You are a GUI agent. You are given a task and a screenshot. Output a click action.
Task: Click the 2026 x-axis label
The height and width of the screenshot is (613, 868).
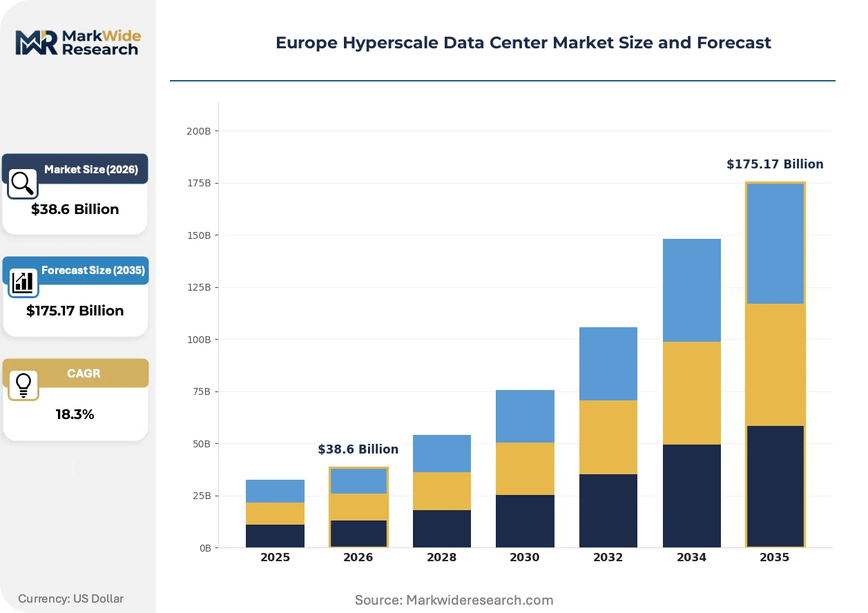tap(358, 557)
